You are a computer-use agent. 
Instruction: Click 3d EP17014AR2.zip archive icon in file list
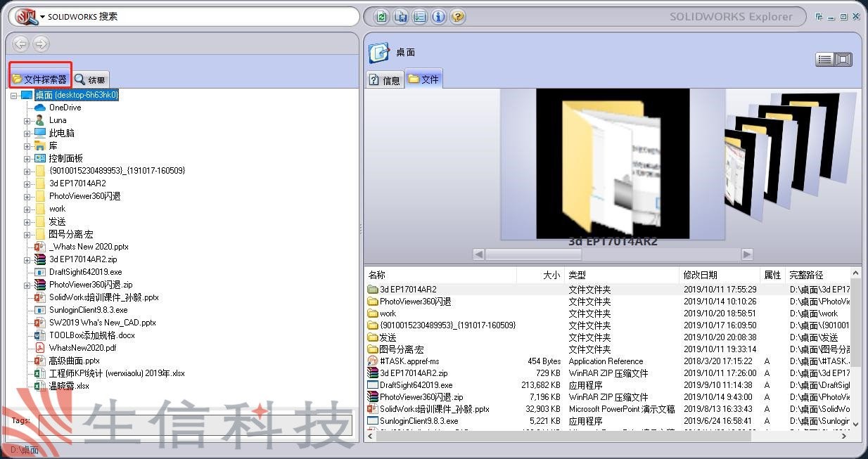(x=373, y=373)
